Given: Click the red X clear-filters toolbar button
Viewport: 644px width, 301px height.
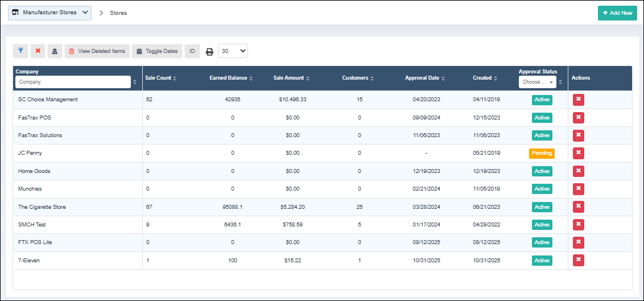Looking at the screenshot, I should pyautogui.click(x=38, y=51).
